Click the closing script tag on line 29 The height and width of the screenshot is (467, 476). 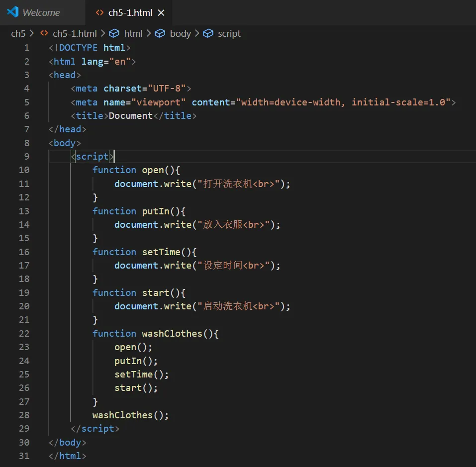click(95, 429)
